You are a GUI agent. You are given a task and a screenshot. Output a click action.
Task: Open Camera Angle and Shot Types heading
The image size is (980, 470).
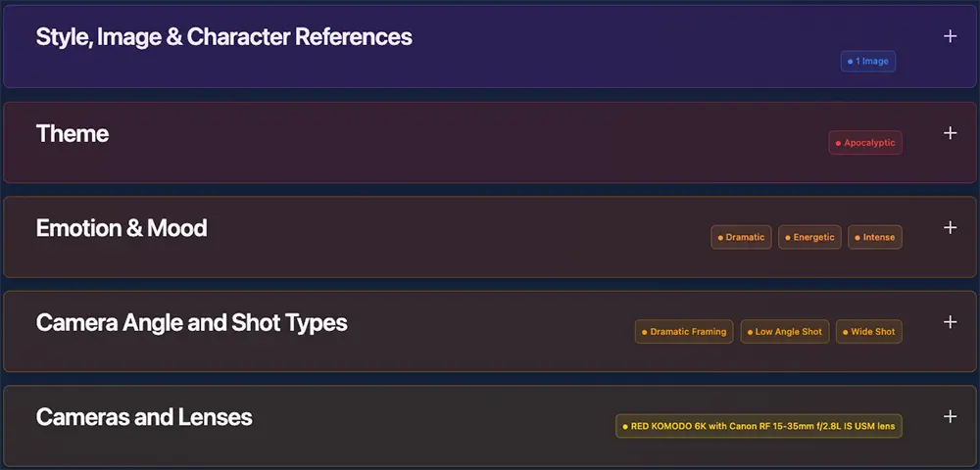point(191,322)
